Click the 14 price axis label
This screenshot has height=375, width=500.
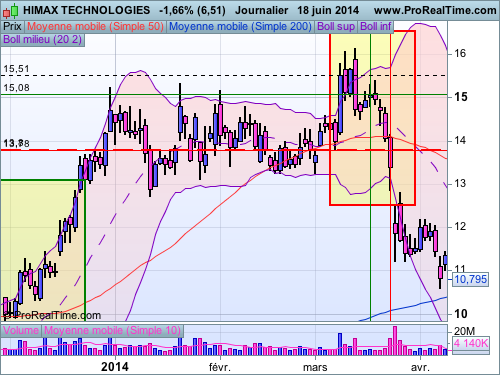(x=460, y=140)
